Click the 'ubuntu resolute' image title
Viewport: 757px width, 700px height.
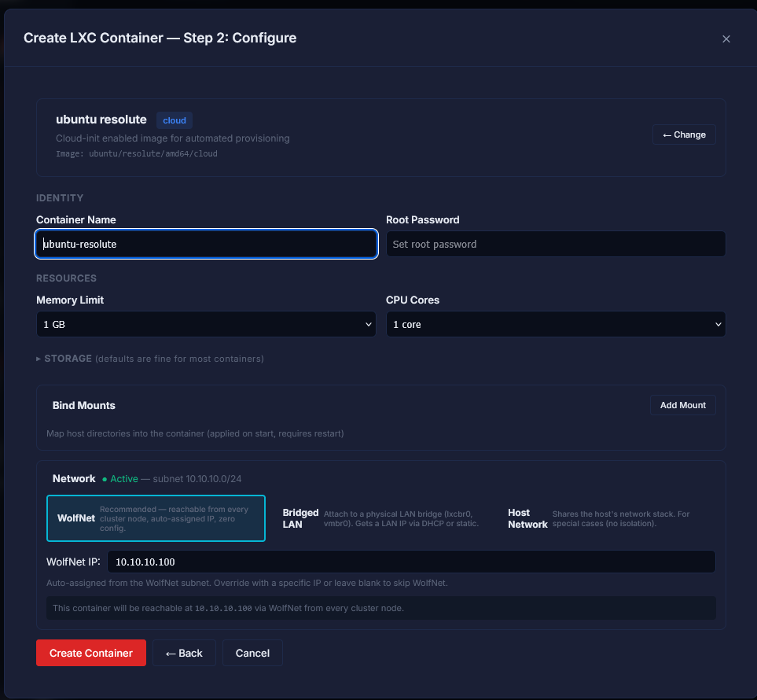pos(101,120)
